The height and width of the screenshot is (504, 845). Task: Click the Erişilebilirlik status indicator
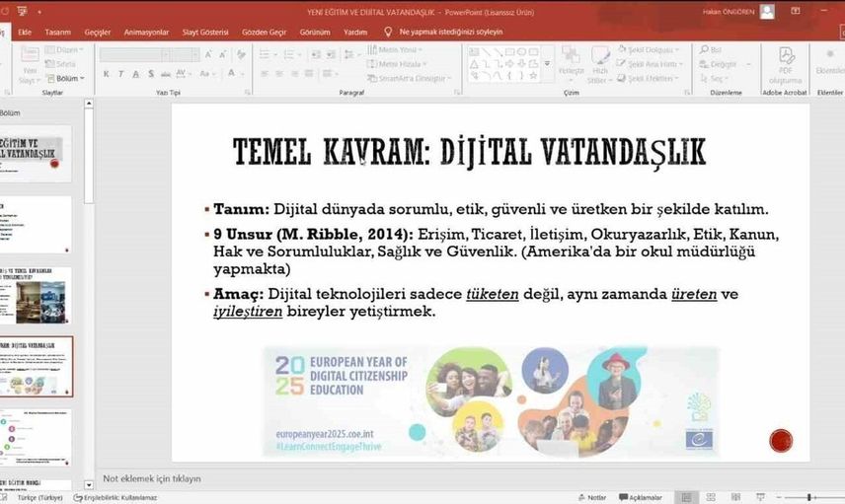pyautogui.click(x=119, y=497)
